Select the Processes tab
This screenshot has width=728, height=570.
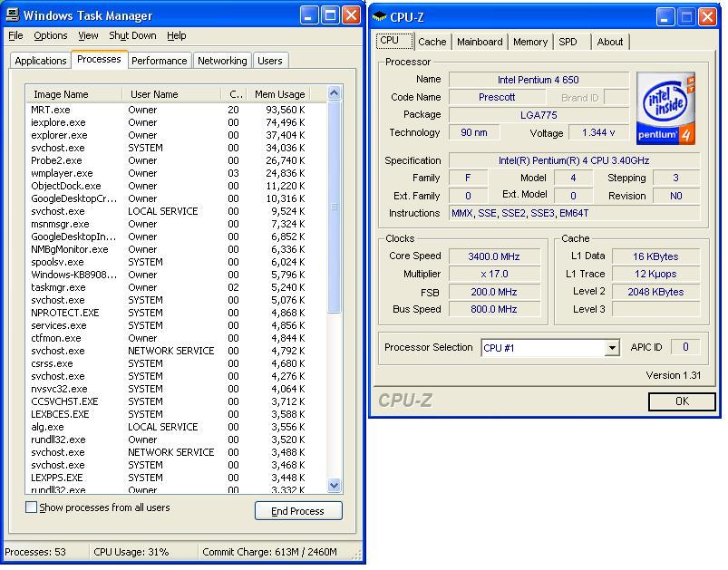pyautogui.click(x=99, y=60)
